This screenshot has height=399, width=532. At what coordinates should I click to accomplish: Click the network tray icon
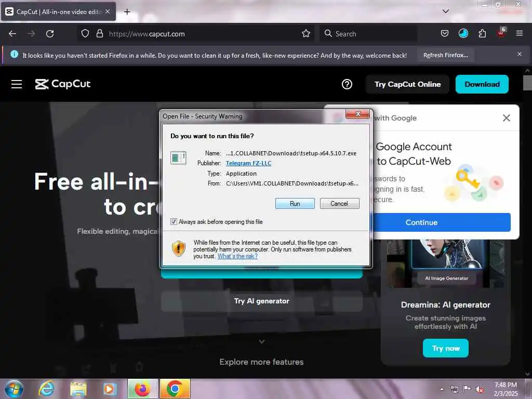coord(454,389)
